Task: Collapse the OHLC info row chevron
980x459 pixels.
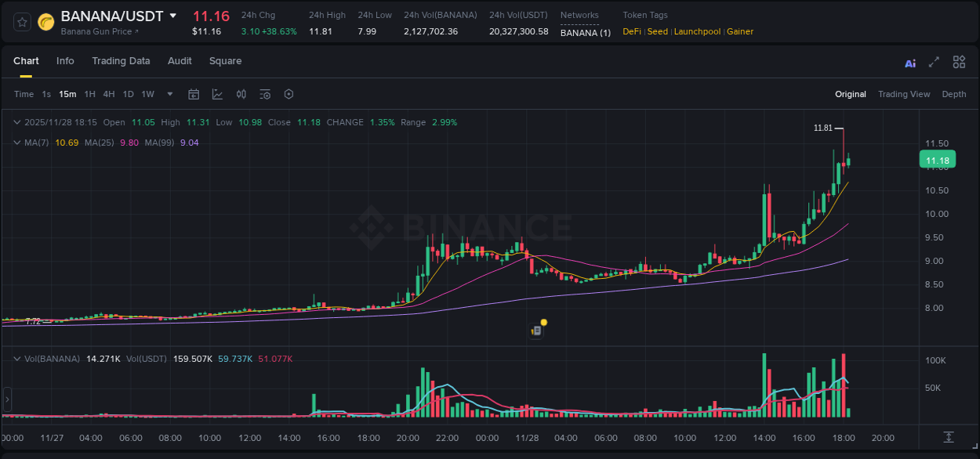Action: point(17,122)
